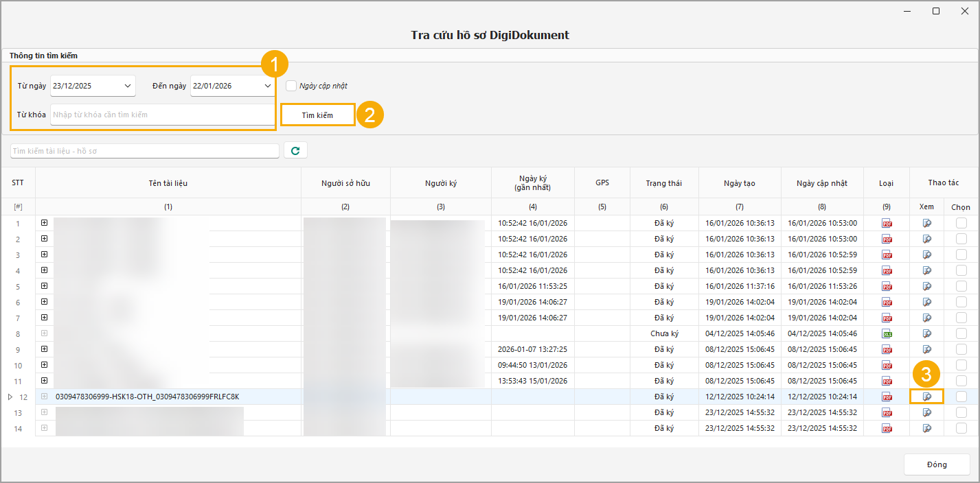Click signing time 16/01/2026 11:53:25
Viewport: 980px width, 483px height.
pyautogui.click(x=533, y=286)
